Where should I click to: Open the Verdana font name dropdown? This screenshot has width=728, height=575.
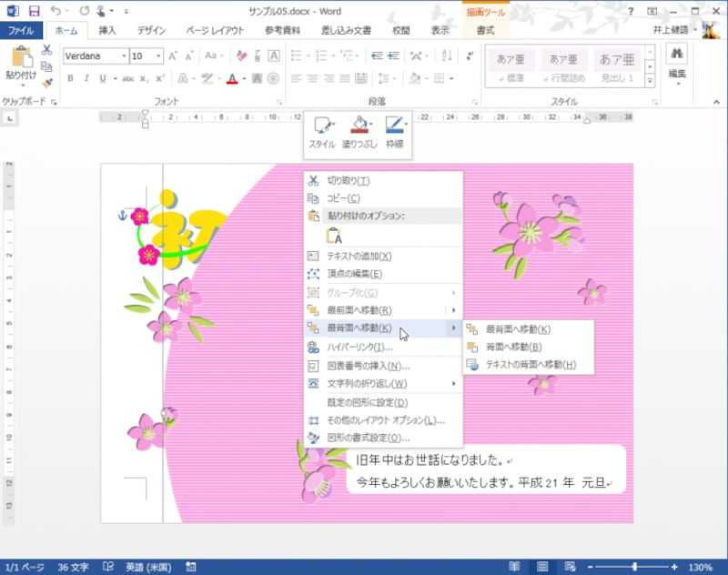[x=122, y=55]
